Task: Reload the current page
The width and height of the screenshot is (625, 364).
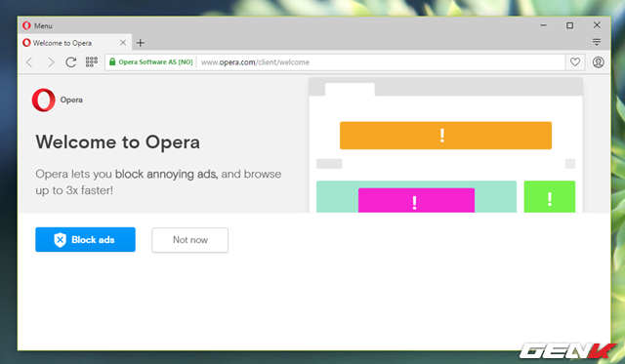Action: [x=71, y=62]
